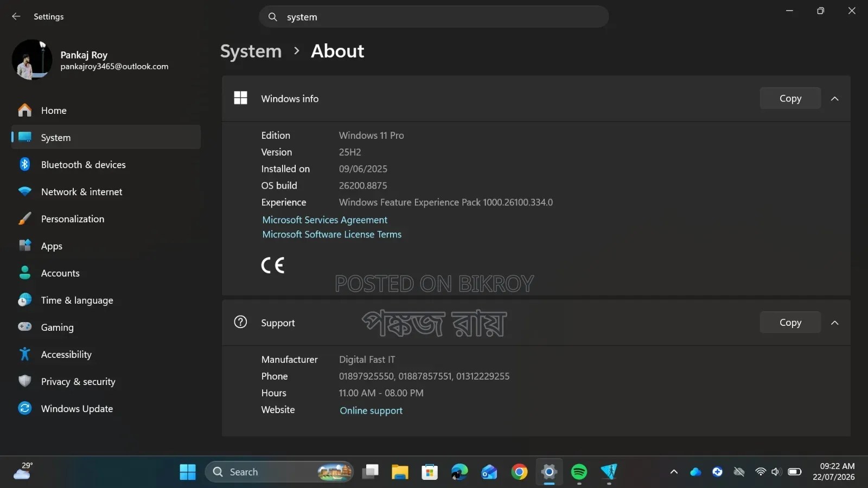
Task: Select System in the sidebar
Action: pos(106,137)
